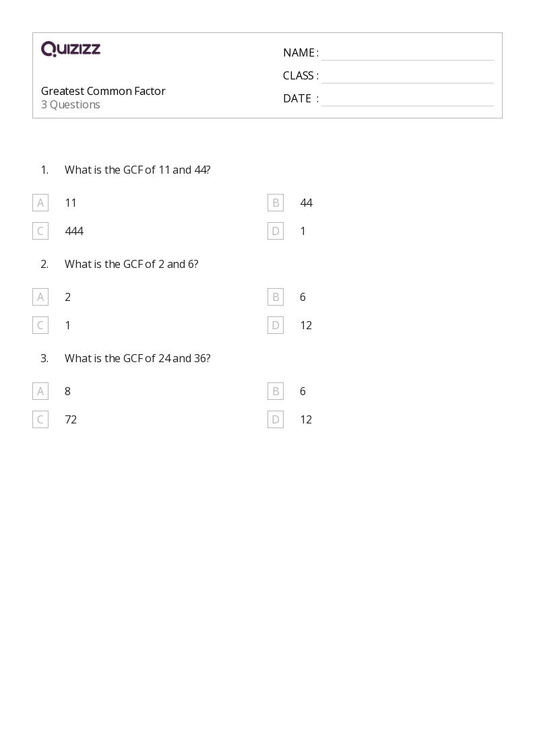The image size is (535, 756).
Task: Check answer box C for question 3
Action: click(40, 419)
